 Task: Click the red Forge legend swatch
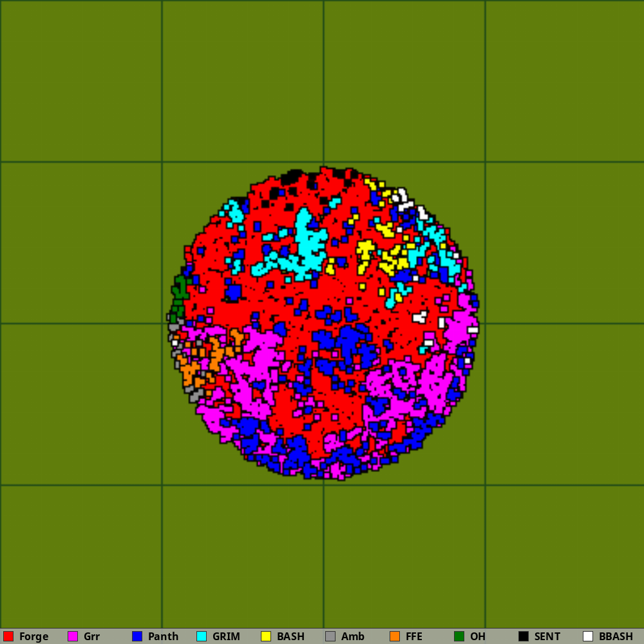coord(8,636)
